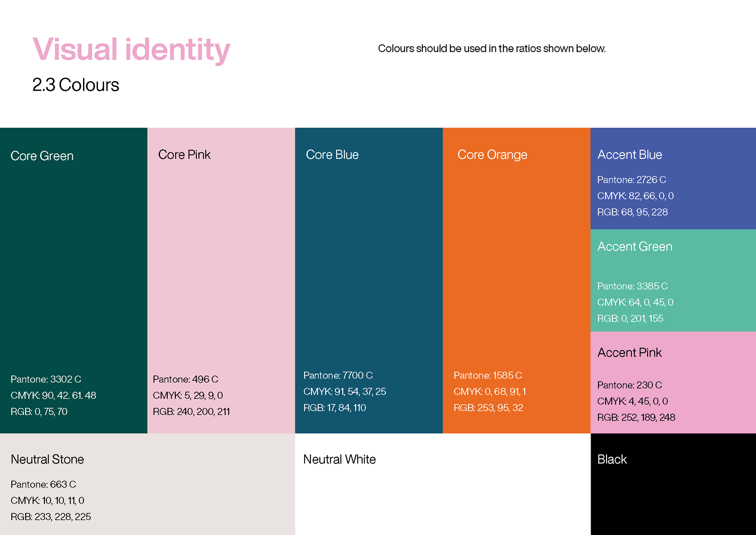
Task: Click RGB 68, 95, 228 value
Action: coord(632,212)
